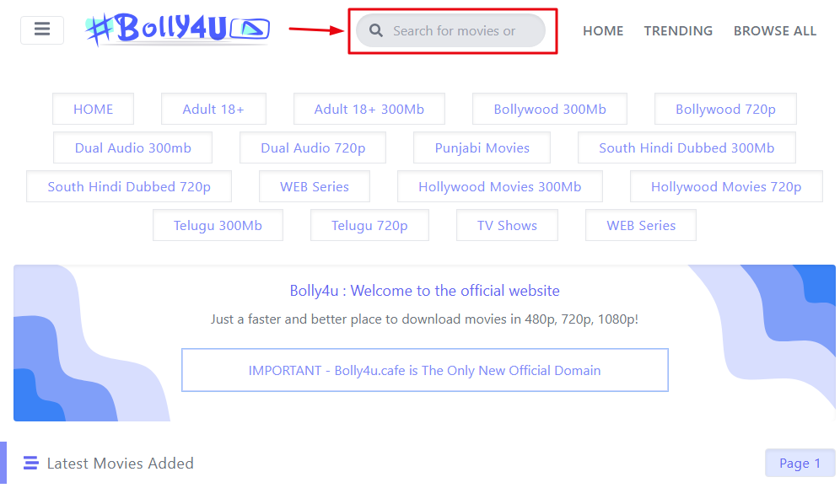Open WEB Series beside South Hindi Dubbed 720p

pyautogui.click(x=315, y=186)
